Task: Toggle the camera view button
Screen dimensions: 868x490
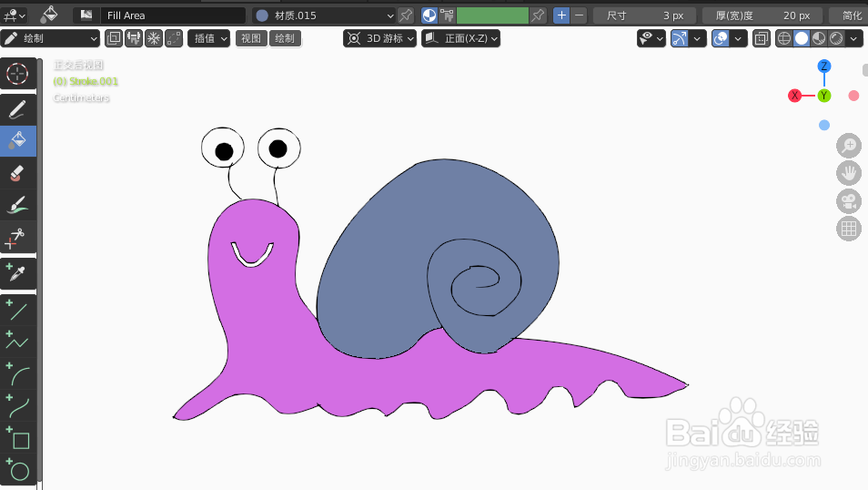Action: pos(848,201)
